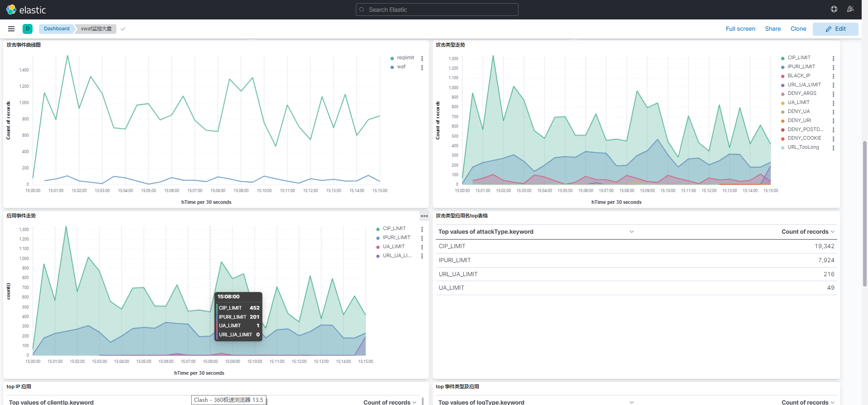Click the 19,342 count cell
The width and height of the screenshot is (868, 405).
pyautogui.click(x=824, y=246)
